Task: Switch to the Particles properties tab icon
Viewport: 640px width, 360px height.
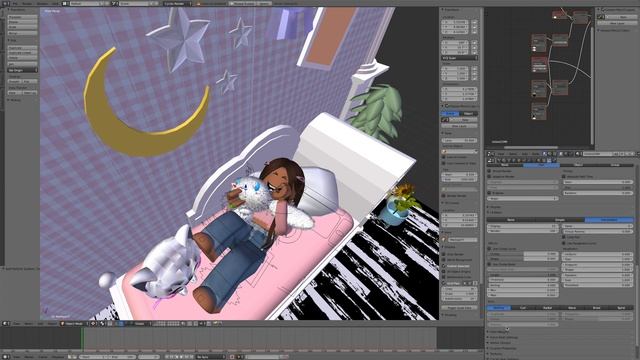Action: pyautogui.click(x=549, y=160)
